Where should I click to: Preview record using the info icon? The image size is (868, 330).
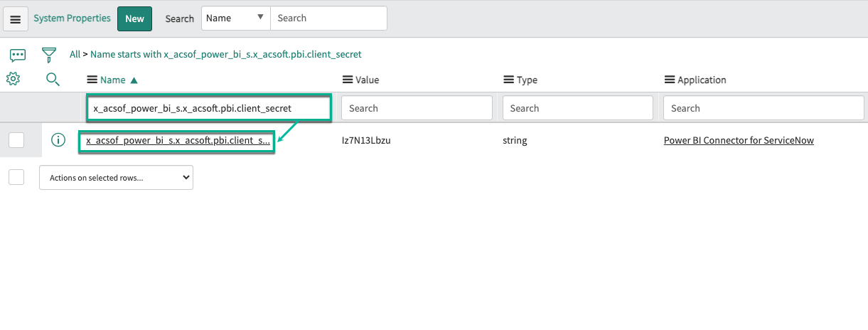point(58,140)
